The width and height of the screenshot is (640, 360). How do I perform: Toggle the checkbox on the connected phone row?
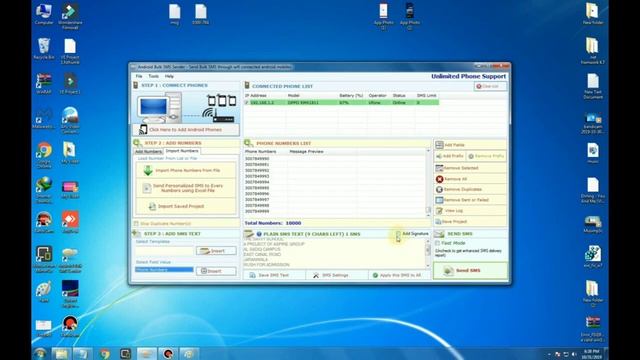[247, 103]
